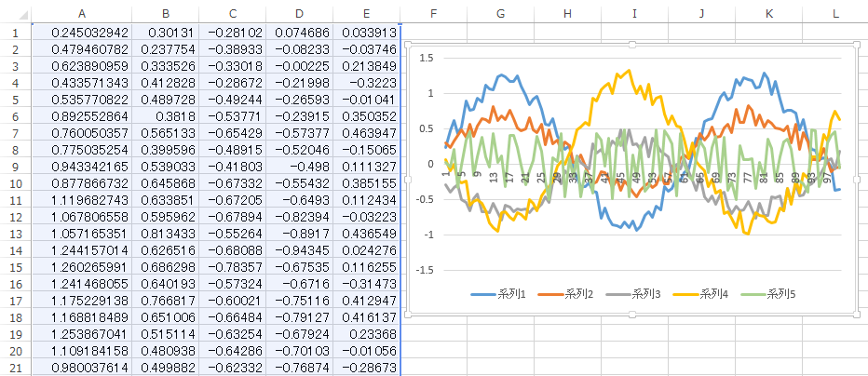Image resolution: width=868 pixels, height=376 pixels.
Task: Click the chart's top-center resize handle
Action: (632, 44)
